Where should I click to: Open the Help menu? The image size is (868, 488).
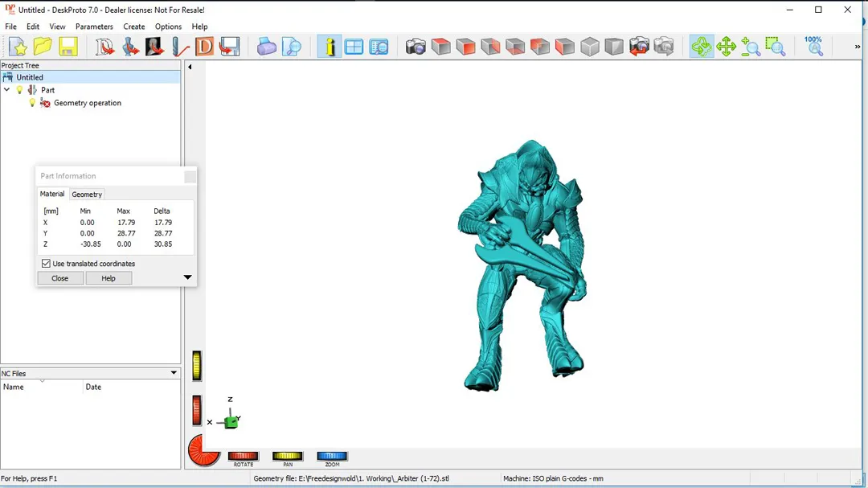click(x=199, y=27)
